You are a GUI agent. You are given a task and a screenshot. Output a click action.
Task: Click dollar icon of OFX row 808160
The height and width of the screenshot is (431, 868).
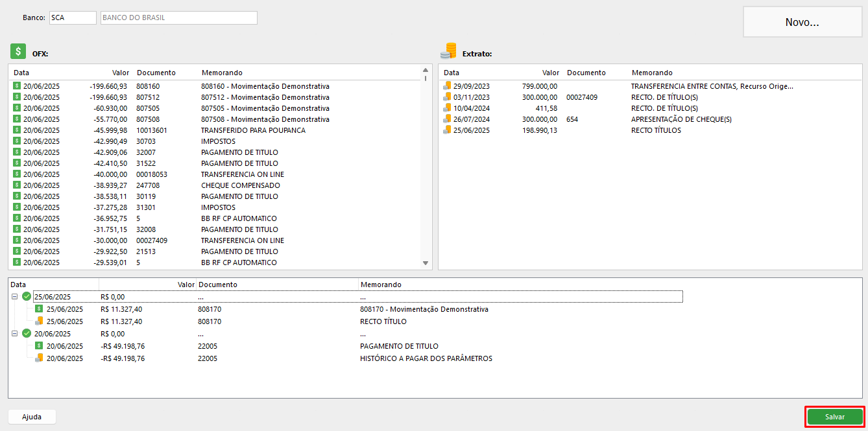tap(18, 86)
